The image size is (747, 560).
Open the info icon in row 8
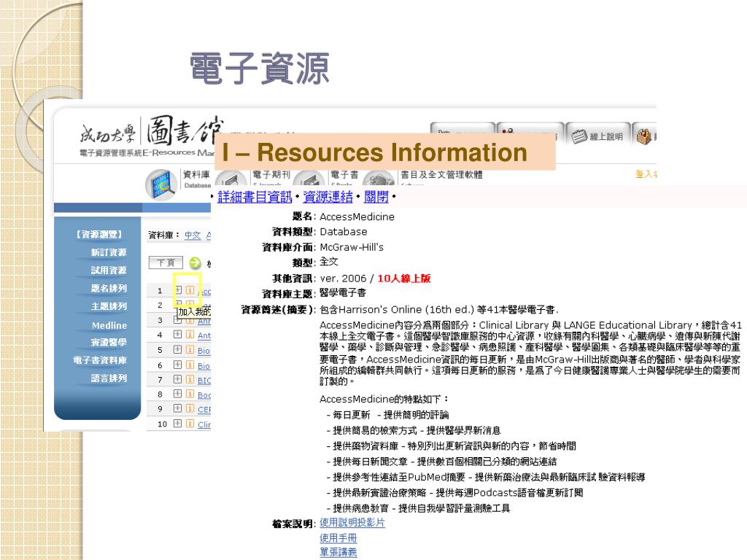190,393
